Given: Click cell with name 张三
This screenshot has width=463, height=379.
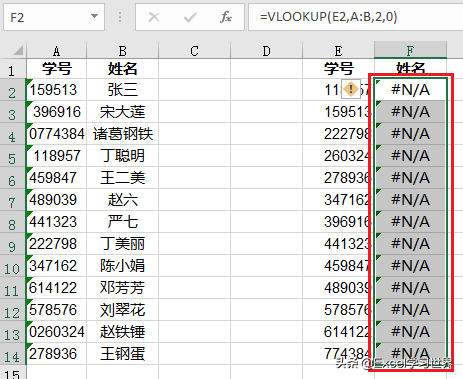Looking at the screenshot, I should coord(122,90).
